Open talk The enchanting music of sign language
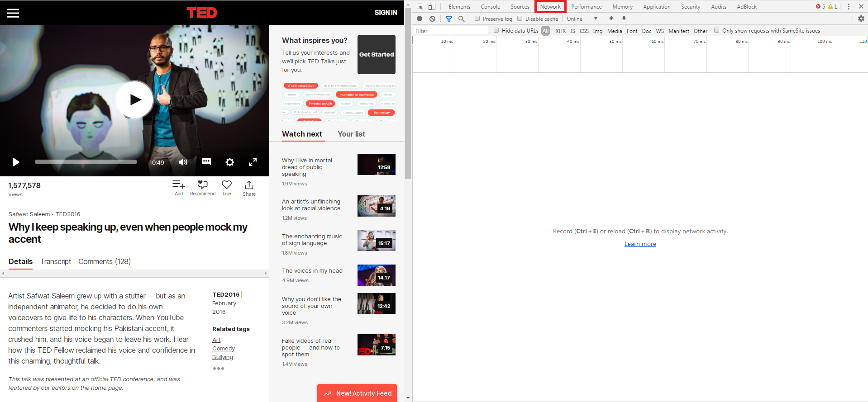Image resolution: width=868 pixels, height=402 pixels. coord(312,240)
